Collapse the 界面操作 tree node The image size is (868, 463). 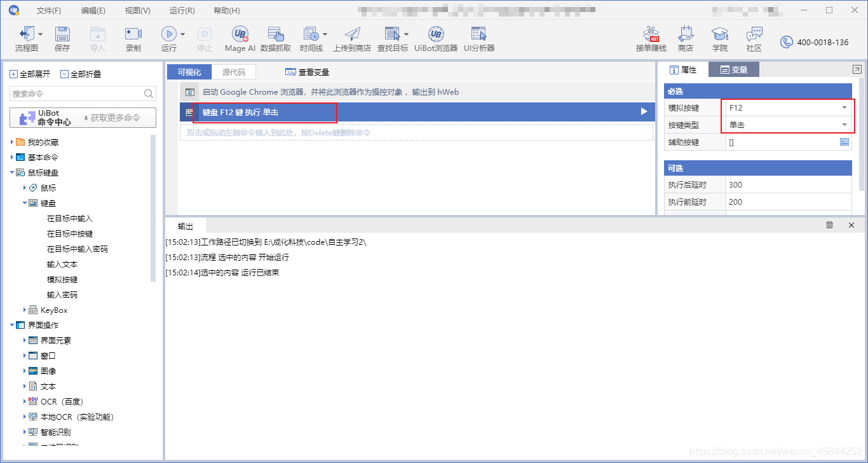tap(12, 325)
